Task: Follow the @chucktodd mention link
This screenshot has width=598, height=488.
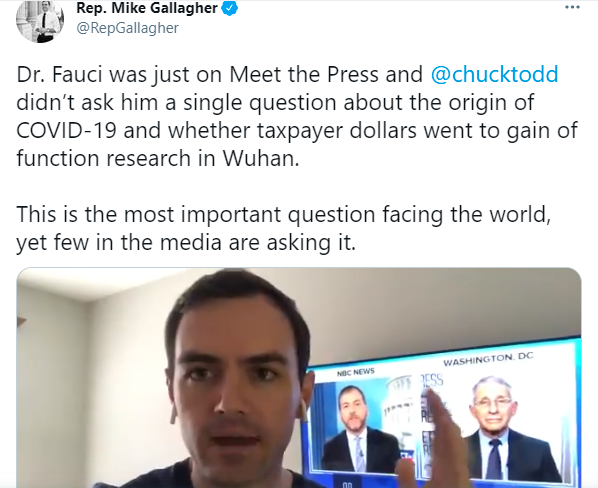Action: 494,74
